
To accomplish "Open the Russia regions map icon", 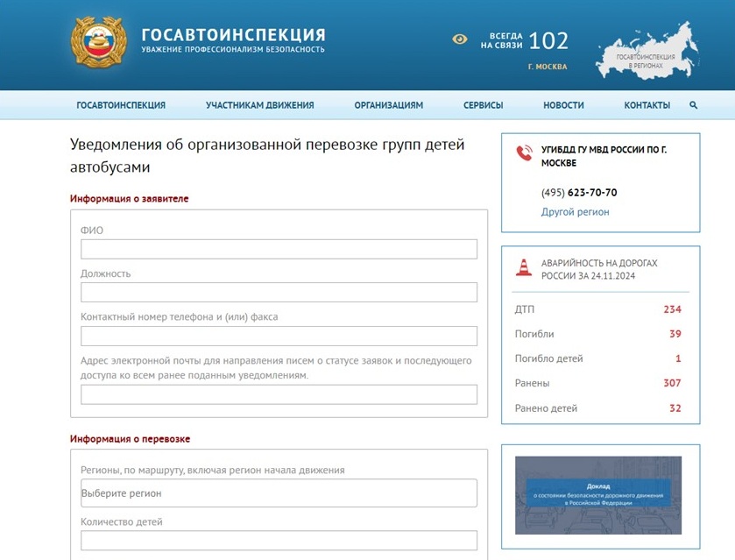I will coord(647,51).
